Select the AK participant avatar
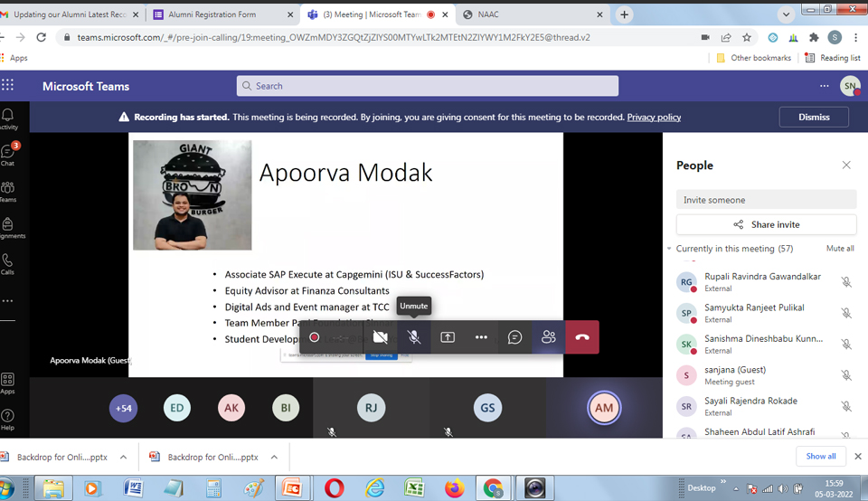Image resolution: width=868 pixels, height=501 pixels. 231,408
